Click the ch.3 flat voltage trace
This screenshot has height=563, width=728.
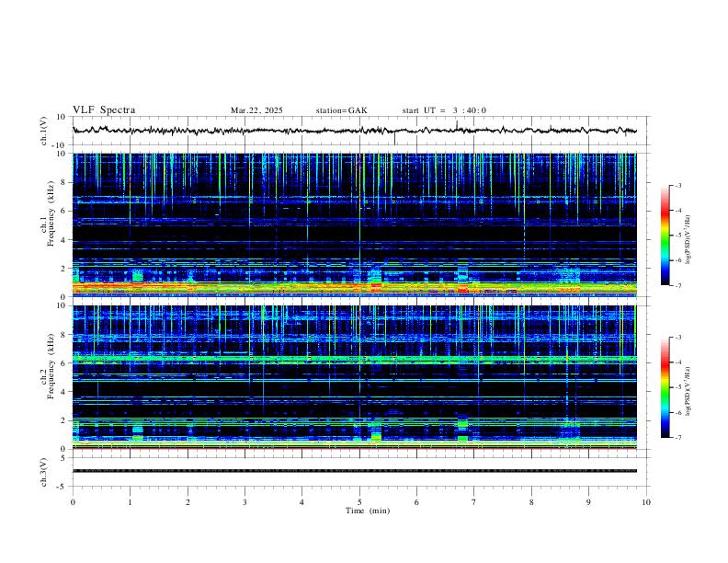click(x=354, y=471)
